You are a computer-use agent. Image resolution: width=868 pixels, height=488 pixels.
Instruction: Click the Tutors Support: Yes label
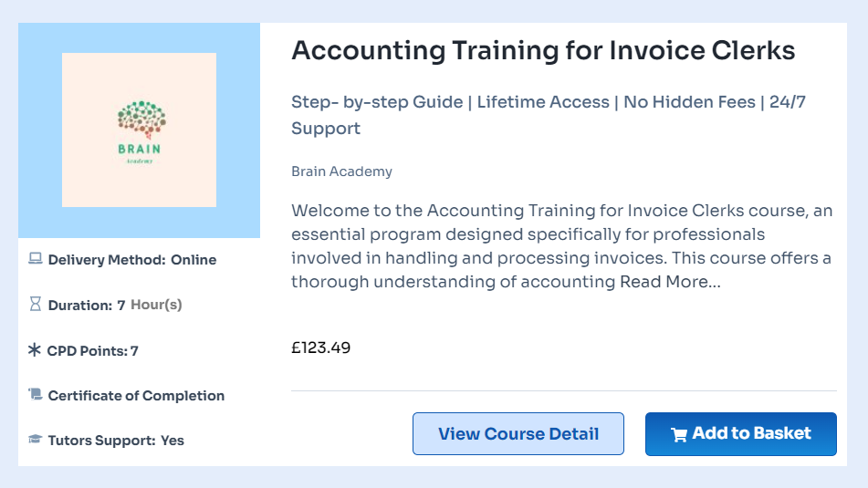tap(116, 441)
